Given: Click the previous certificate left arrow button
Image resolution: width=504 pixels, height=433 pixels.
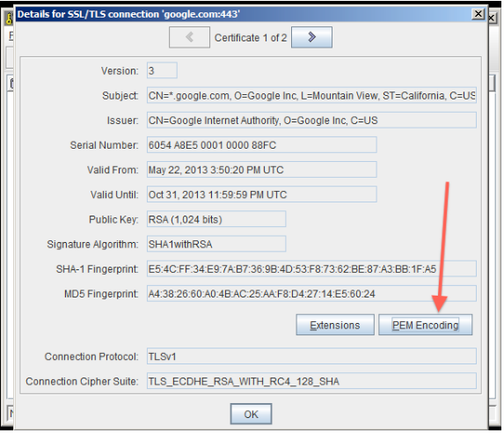Looking at the screenshot, I should 189,37.
